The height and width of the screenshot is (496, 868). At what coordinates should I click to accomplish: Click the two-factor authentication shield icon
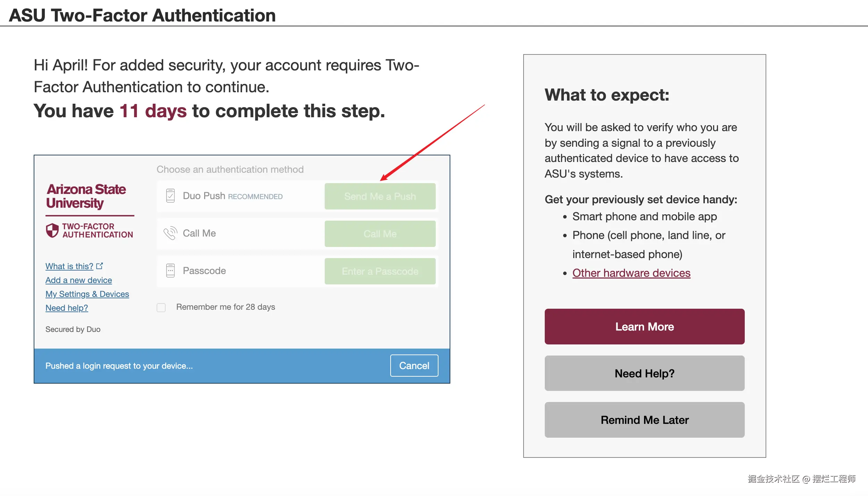pyautogui.click(x=52, y=230)
